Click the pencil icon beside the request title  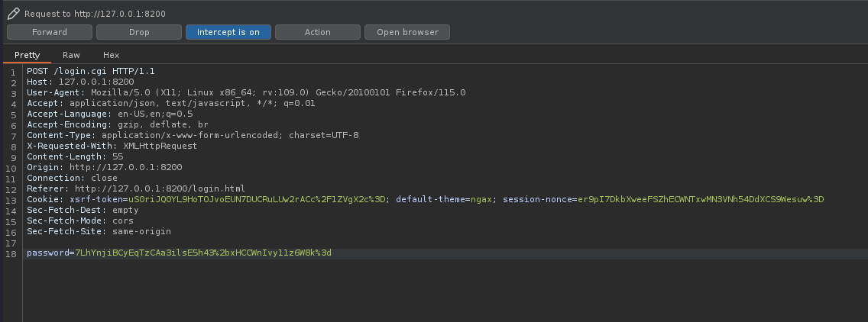(13, 14)
